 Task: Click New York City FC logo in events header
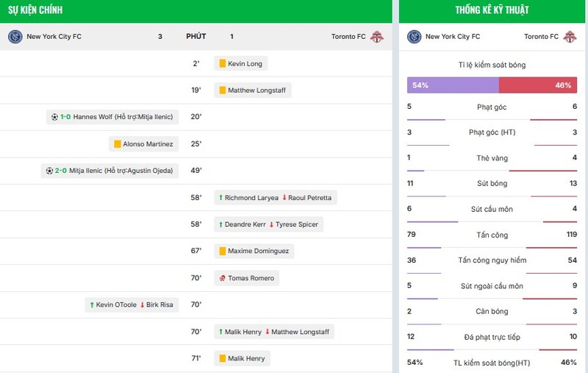(15, 37)
